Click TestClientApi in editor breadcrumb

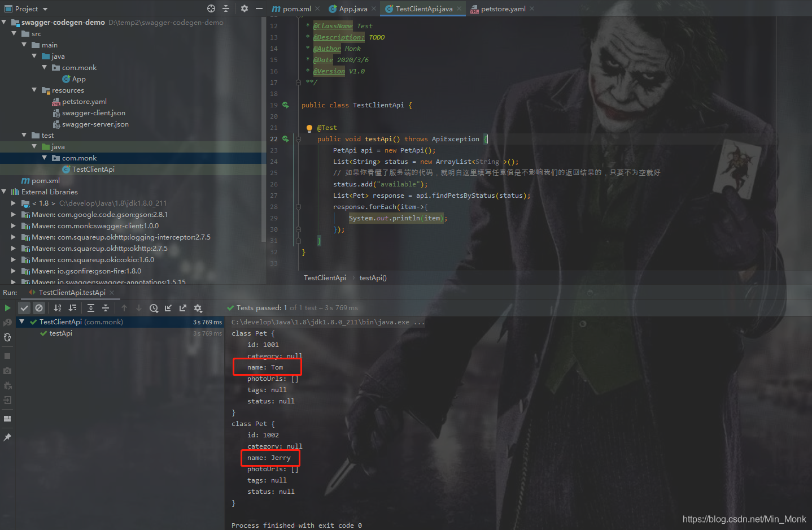coord(325,278)
